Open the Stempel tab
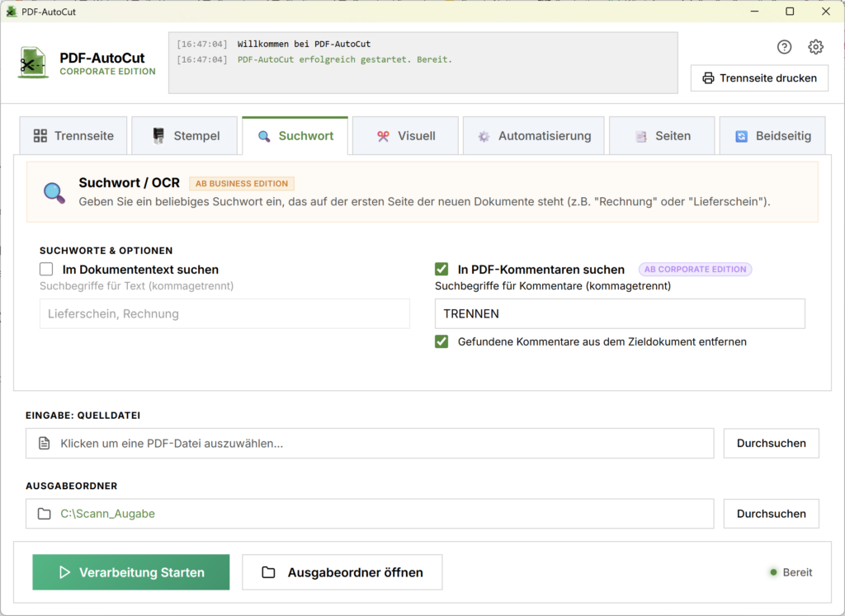 point(184,136)
